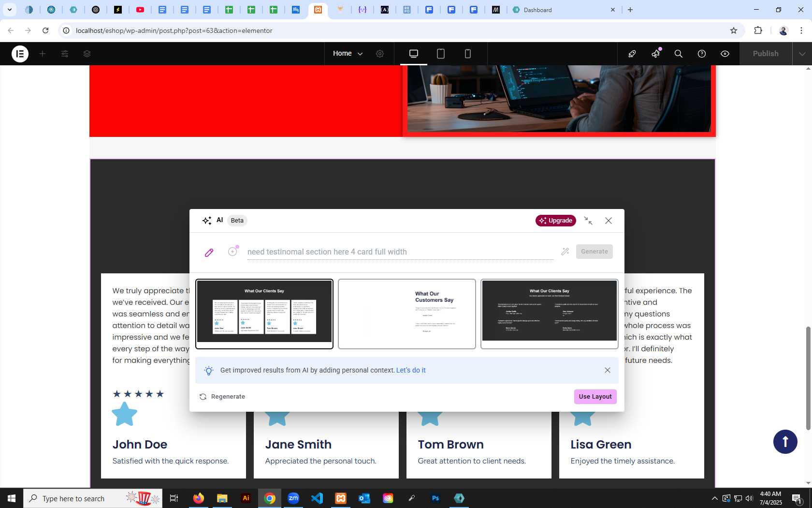Screen dimensions: 812x508
Task: Click the scroll-to-top arrow button
Action: point(785,442)
